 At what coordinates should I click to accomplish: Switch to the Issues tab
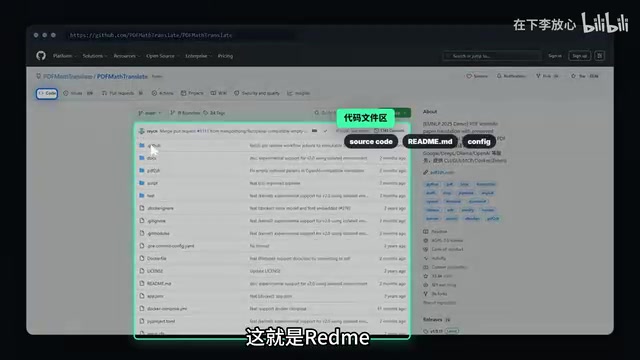coord(78,93)
